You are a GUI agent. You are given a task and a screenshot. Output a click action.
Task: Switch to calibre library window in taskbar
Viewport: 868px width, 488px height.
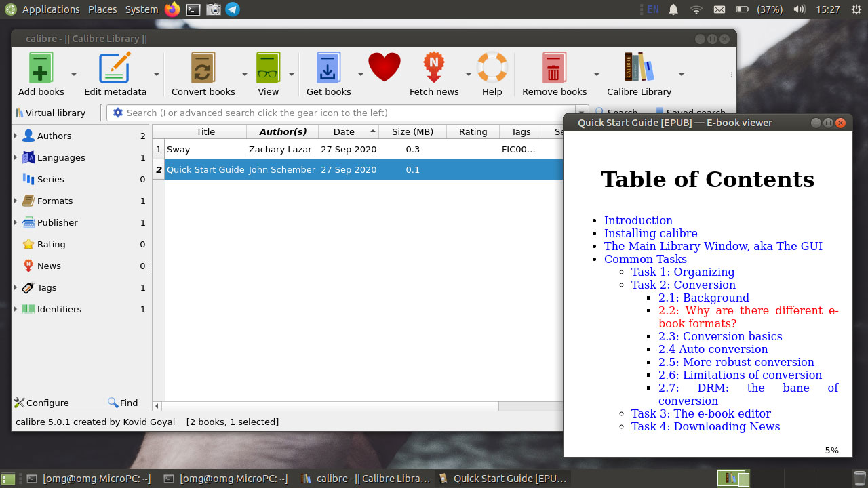pyautogui.click(x=365, y=479)
